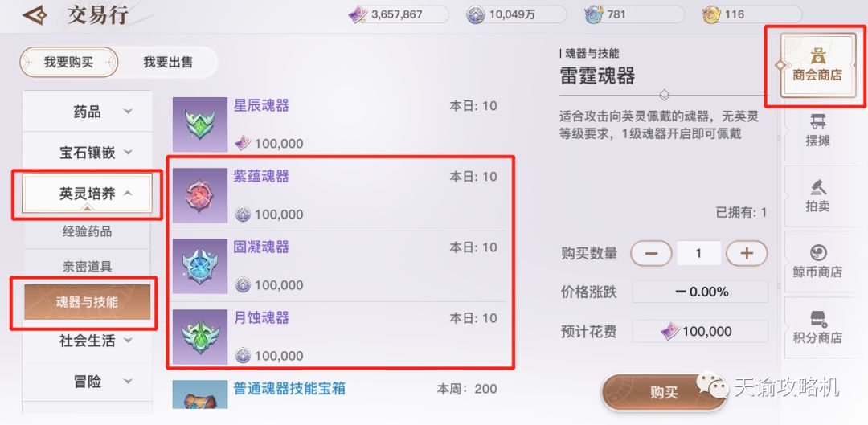Image resolution: width=868 pixels, height=425 pixels.
Task: Open the 摆摊 stall icon
Action: pos(817,131)
